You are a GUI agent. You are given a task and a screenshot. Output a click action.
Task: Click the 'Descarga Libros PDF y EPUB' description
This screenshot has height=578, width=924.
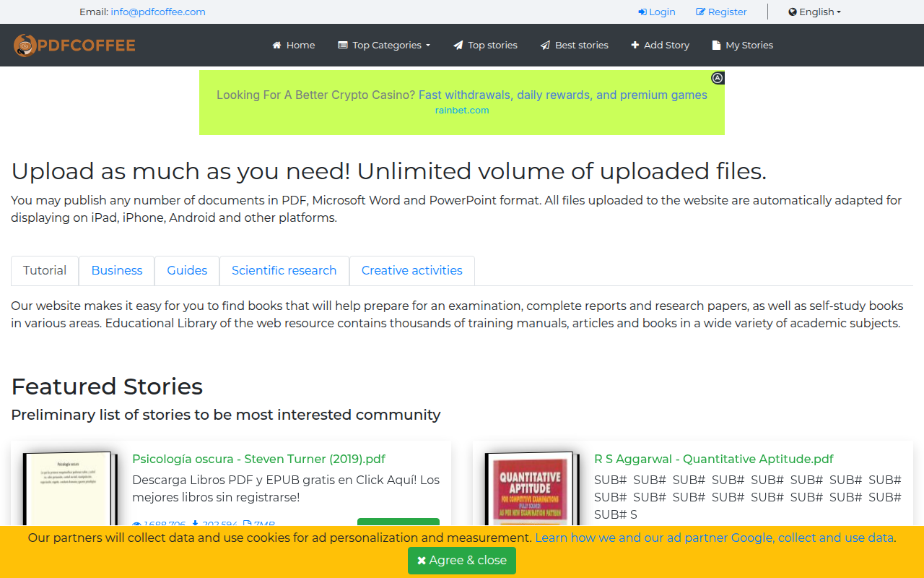(286, 488)
